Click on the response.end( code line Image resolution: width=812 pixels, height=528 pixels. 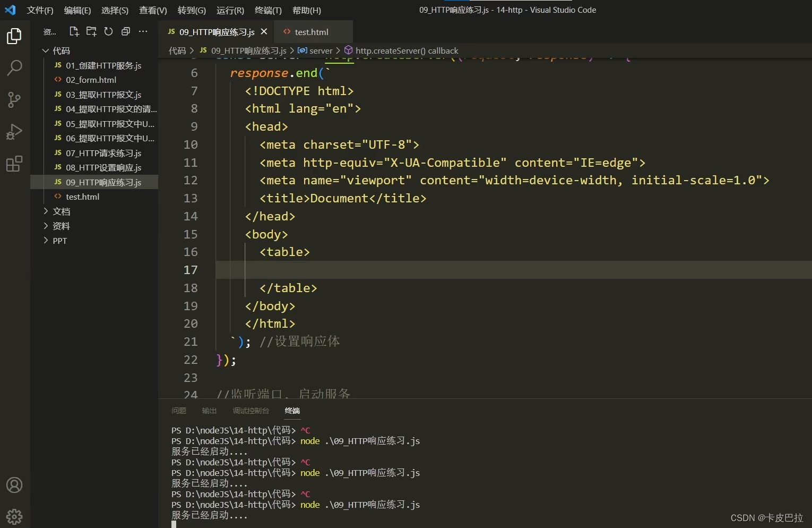[x=280, y=73]
